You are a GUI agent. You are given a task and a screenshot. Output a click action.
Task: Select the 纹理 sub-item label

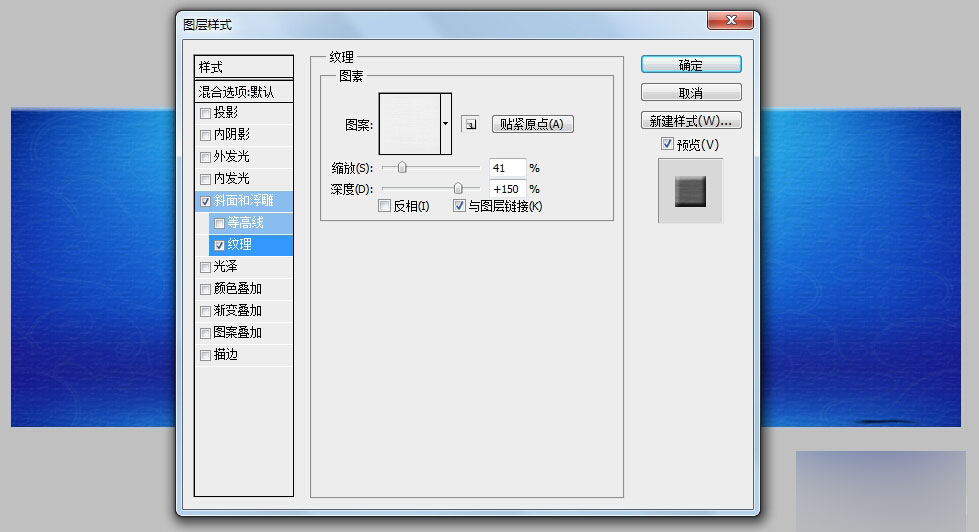point(239,244)
